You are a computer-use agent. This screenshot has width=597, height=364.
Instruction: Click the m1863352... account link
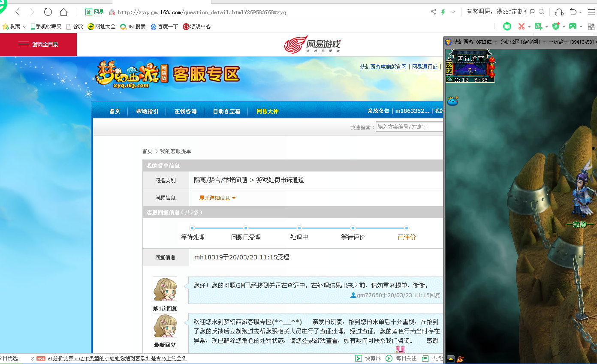coord(412,111)
